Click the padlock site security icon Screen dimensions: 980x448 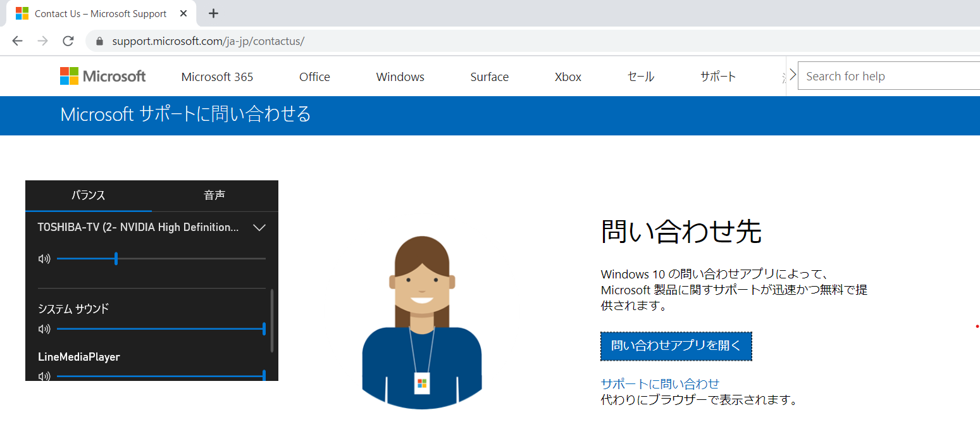point(99,41)
